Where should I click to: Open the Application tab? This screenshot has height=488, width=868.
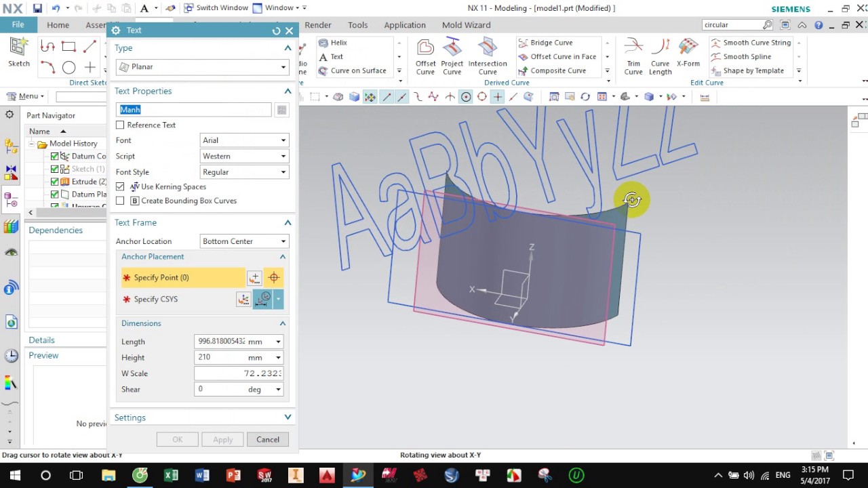(405, 25)
